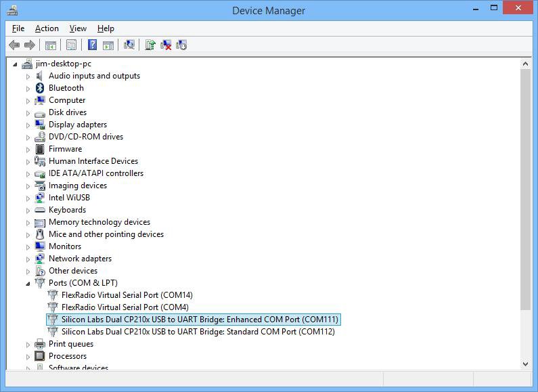The image size is (538, 392).
Task: Click the DVD/CD-ROM drives icon
Action: (x=40, y=137)
